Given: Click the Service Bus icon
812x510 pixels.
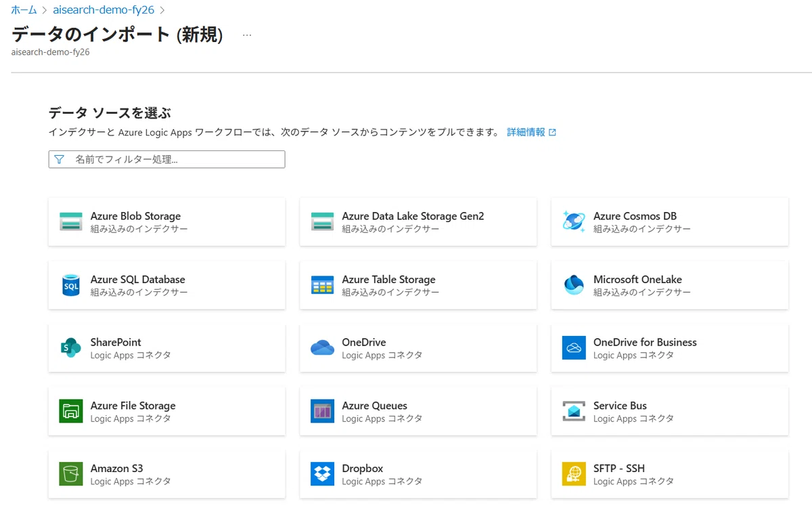Looking at the screenshot, I should (574, 411).
